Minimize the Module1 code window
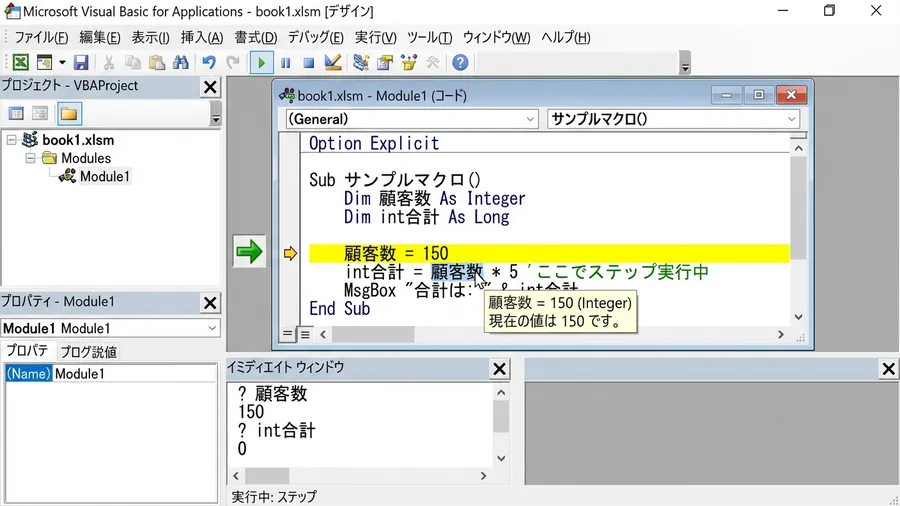 pyautogui.click(x=726, y=95)
